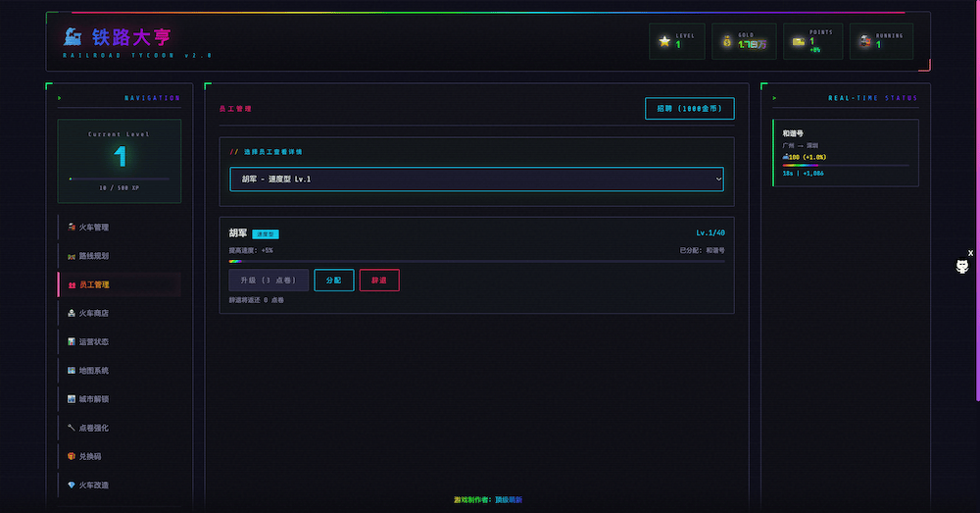Click the rainbow progress bar under 和谐号
This screenshot has height=513, width=980.
[845, 166]
